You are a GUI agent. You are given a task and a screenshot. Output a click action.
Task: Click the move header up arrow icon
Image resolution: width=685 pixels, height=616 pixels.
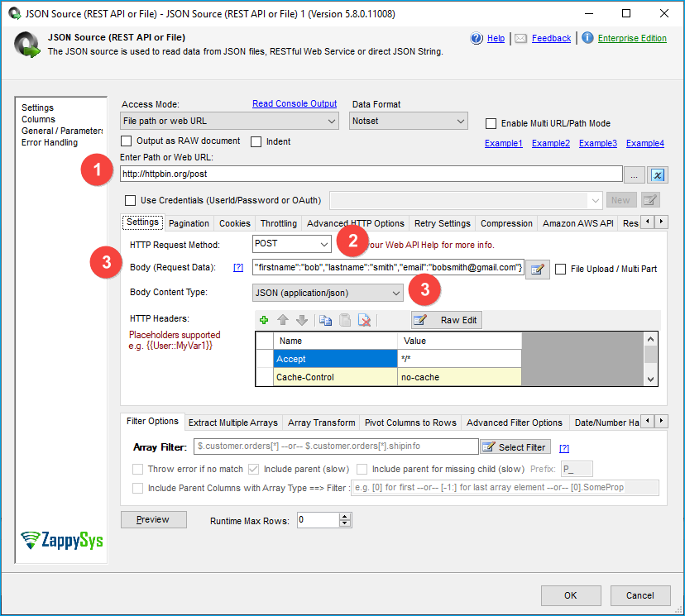[x=283, y=320]
